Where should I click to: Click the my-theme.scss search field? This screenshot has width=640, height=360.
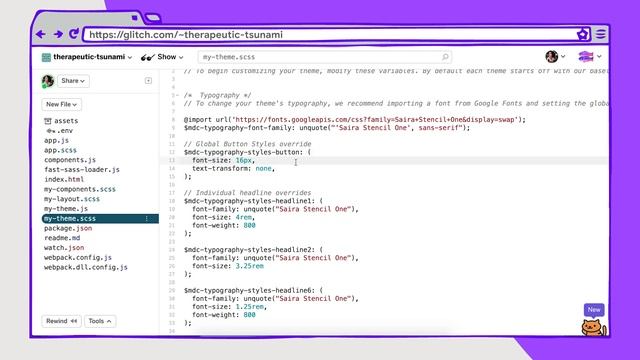tap(324, 57)
